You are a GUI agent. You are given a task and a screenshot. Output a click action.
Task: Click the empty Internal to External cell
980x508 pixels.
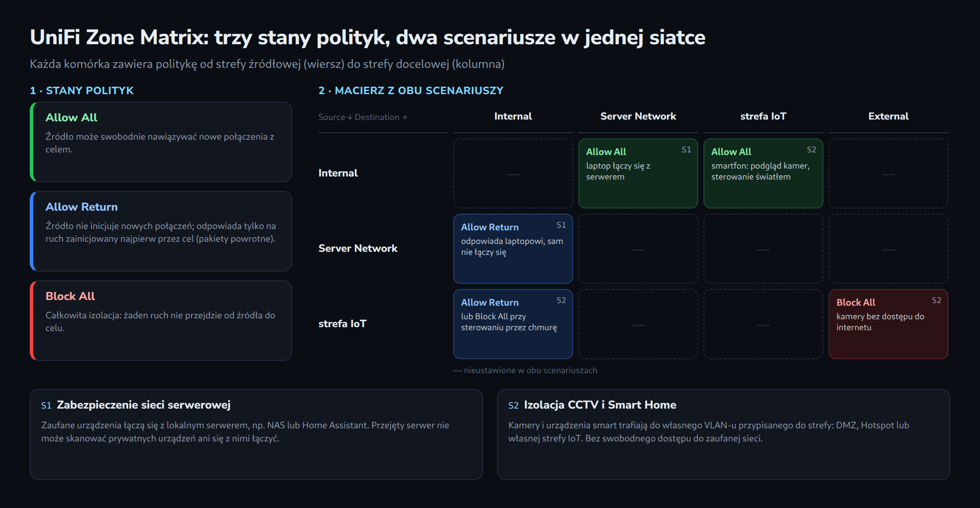pos(888,173)
